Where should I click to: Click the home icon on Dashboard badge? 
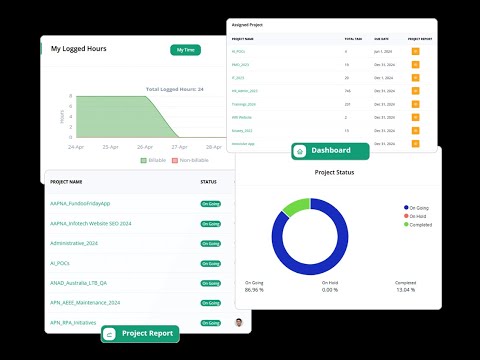click(x=300, y=151)
